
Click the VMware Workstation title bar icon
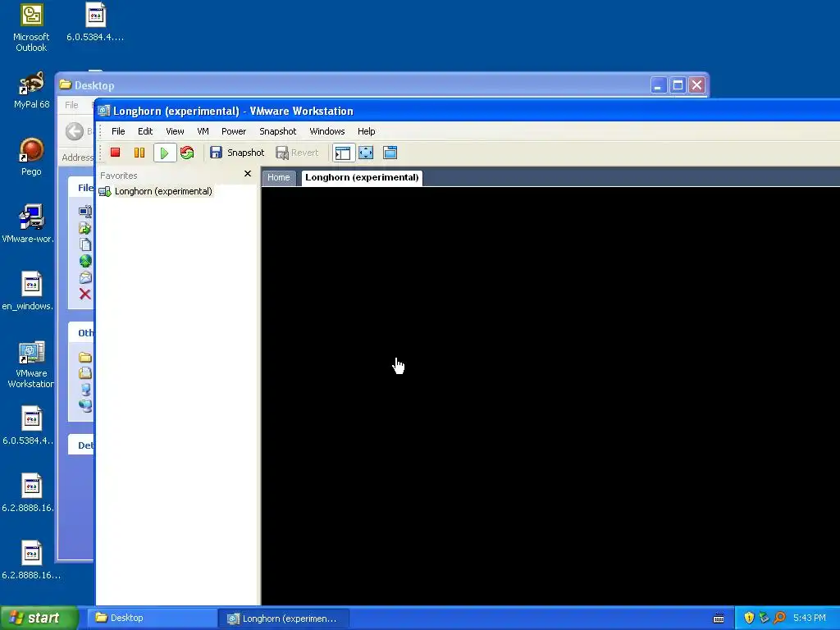(104, 111)
